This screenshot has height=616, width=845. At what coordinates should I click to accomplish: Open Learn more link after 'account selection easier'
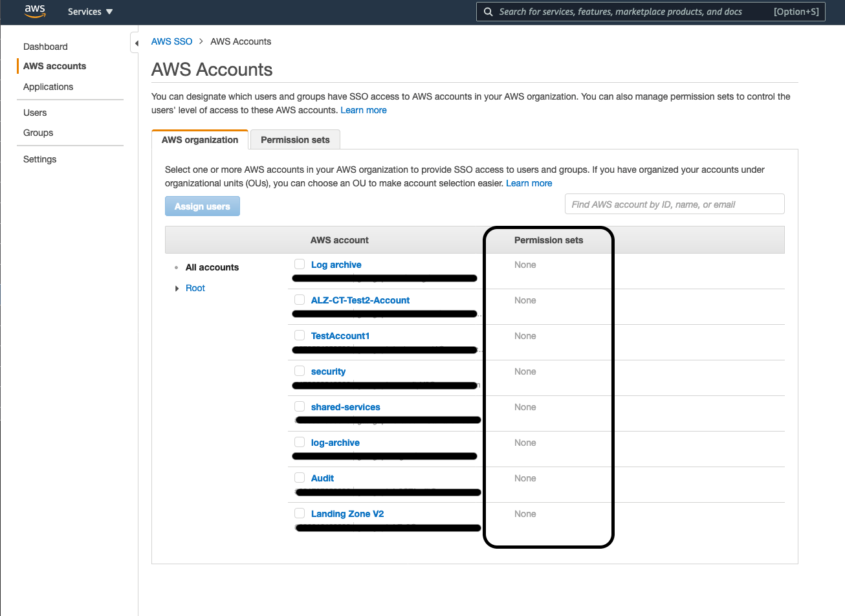click(529, 183)
